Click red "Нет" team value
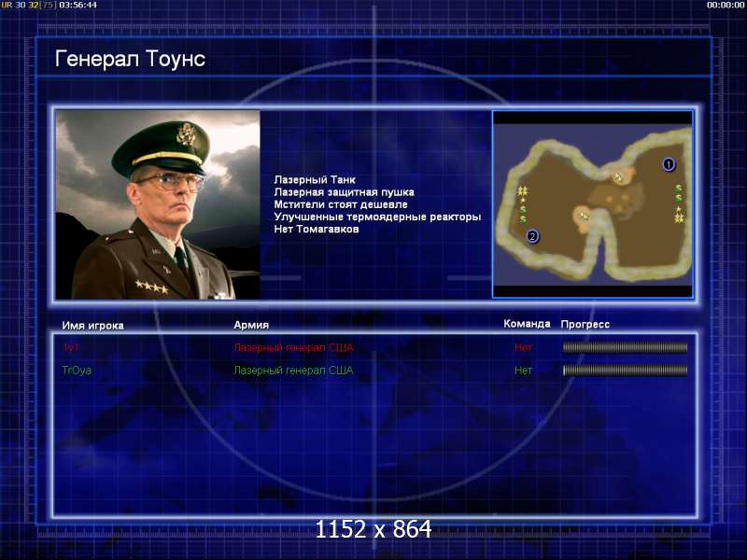The width and height of the screenshot is (747, 560). click(x=523, y=347)
